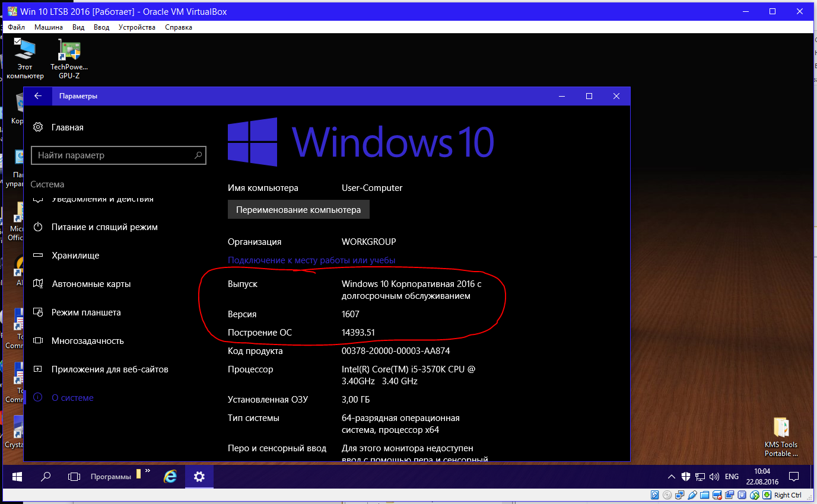Open the Вид menu
The width and height of the screenshot is (817, 504).
tap(78, 27)
